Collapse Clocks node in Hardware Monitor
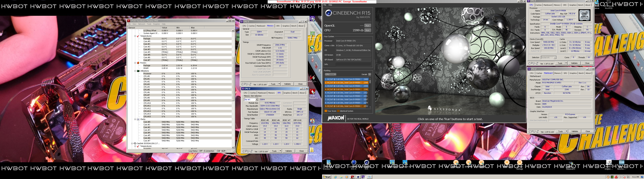This screenshot has height=179, width=644. pos(135,119)
